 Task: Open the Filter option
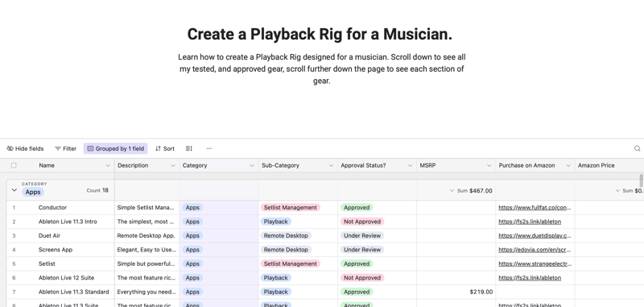(66, 148)
